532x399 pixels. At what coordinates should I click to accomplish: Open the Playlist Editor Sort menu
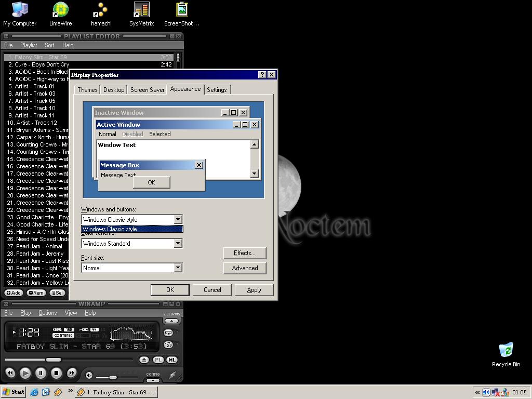pos(49,45)
